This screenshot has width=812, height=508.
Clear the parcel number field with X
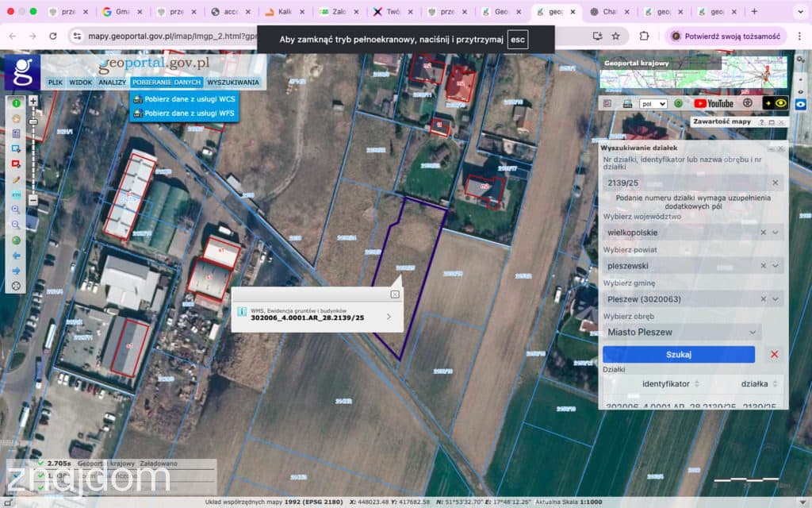point(776,183)
